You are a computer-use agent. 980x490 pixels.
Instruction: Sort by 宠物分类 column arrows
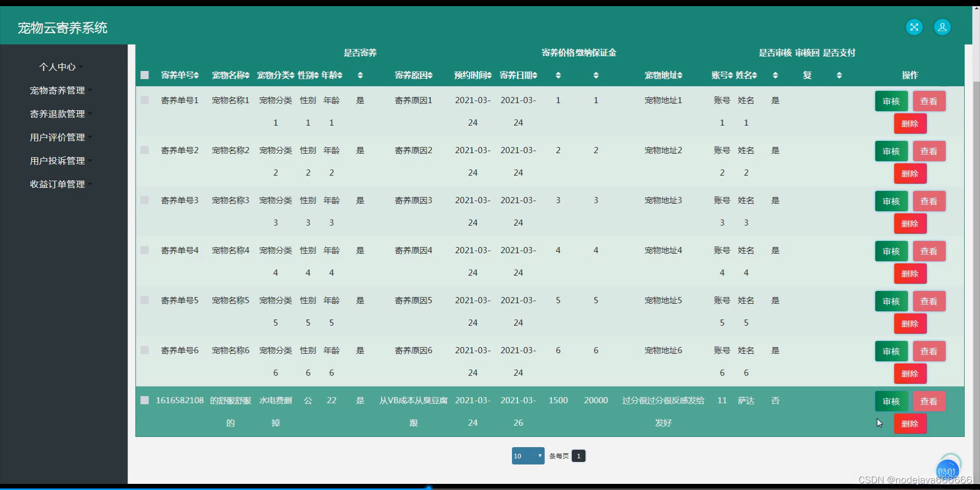(292, 76)
